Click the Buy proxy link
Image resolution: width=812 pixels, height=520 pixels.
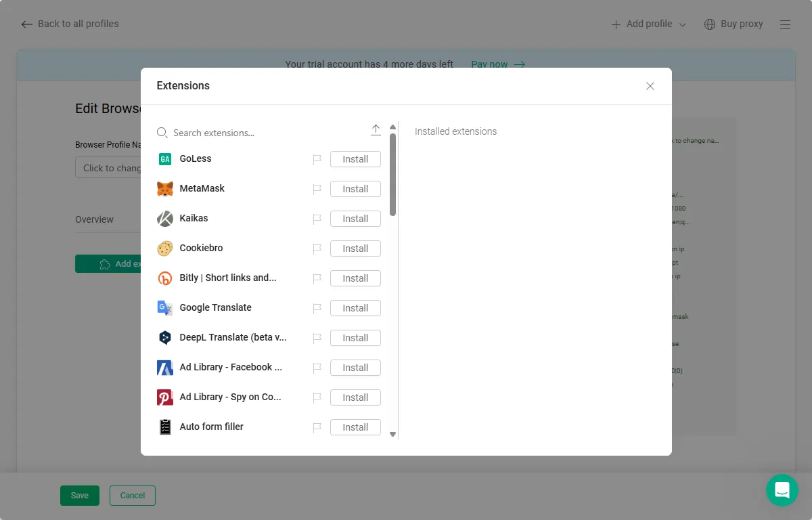pyautogui.click(x=734, y=24)
